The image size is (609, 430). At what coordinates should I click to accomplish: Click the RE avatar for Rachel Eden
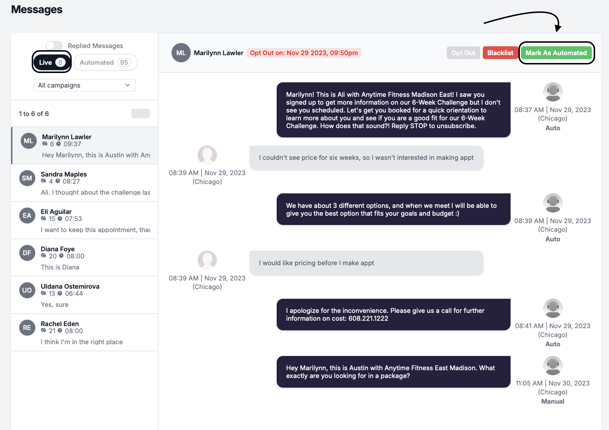[x=27, y=327]
